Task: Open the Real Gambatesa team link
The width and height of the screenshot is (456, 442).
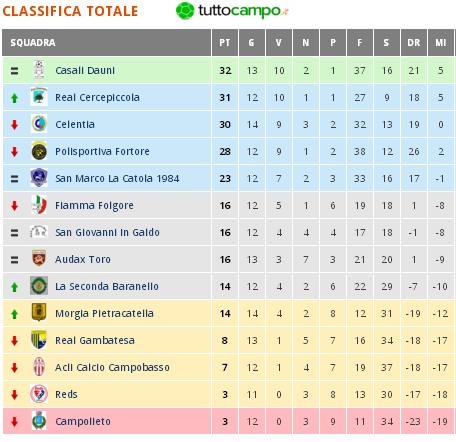Action: coord(95,340)
